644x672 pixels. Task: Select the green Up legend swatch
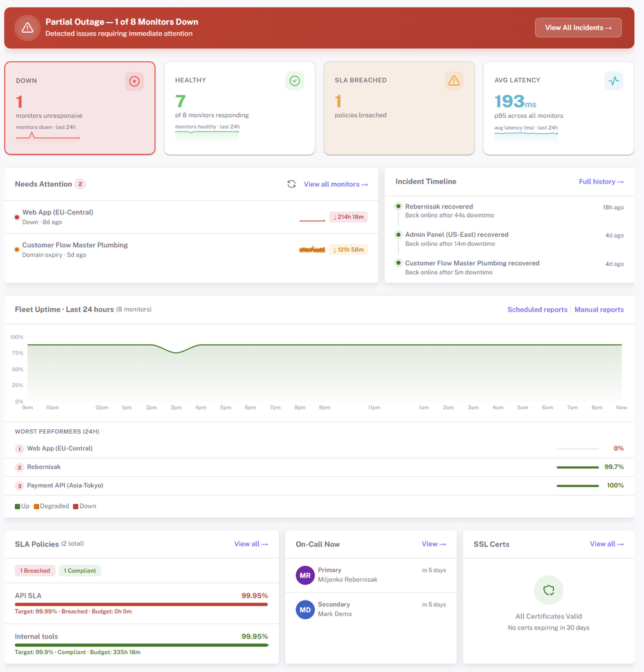coord(18,506)
